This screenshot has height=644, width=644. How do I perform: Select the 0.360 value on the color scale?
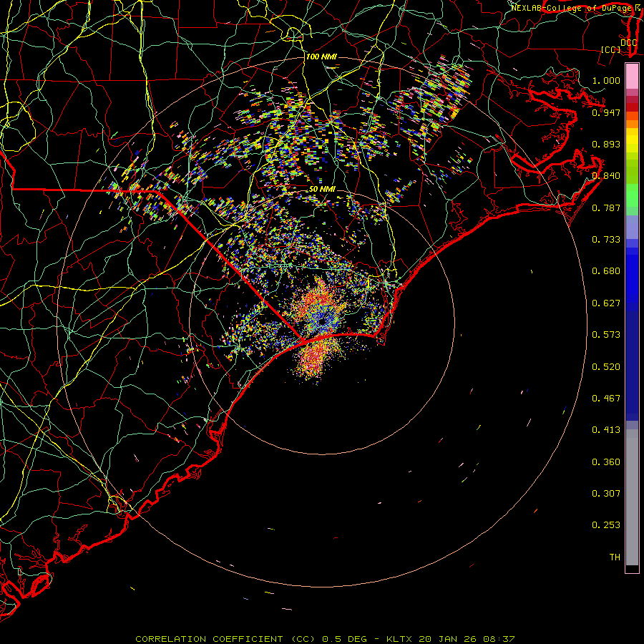(x=606, y=462)
